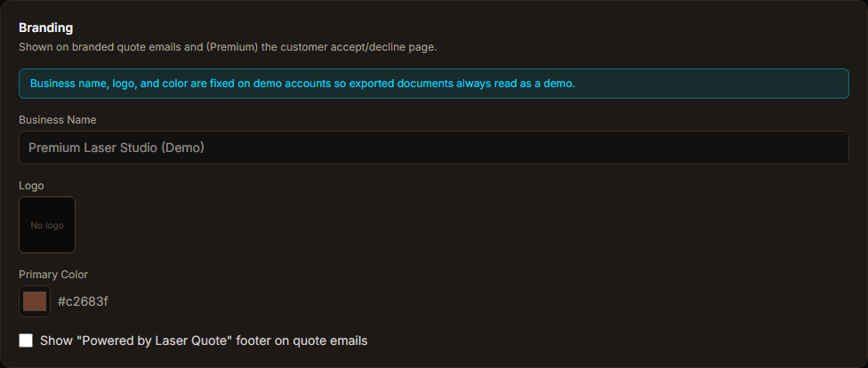Open the Primary Color swatch picker
Viewport: 868px width, 368px height.
click(35, 301)
